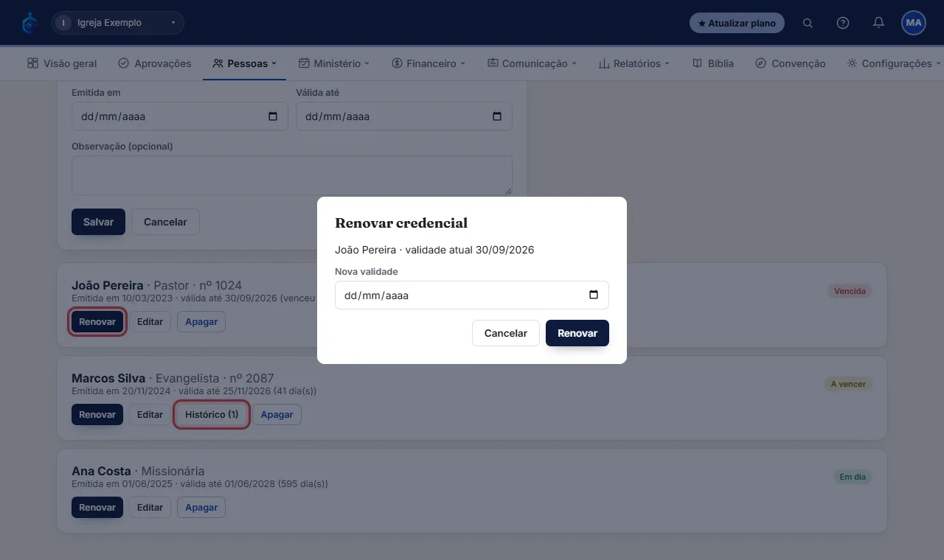Viewport: 944px width, 560px height.
Task: Open calendar picker for Emitida em
Action: (273, 116)
